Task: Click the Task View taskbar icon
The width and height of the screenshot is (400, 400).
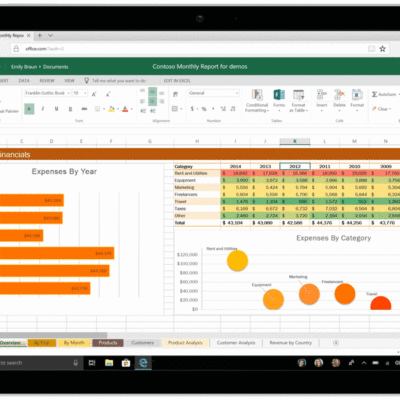Action: click(92, 363)
